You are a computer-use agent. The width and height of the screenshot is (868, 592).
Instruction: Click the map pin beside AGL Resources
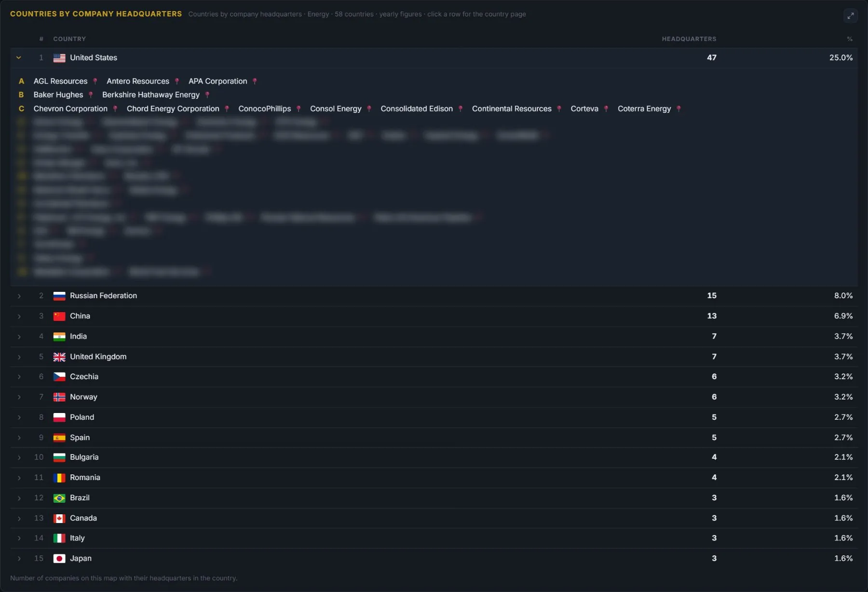tap(95, 81)
